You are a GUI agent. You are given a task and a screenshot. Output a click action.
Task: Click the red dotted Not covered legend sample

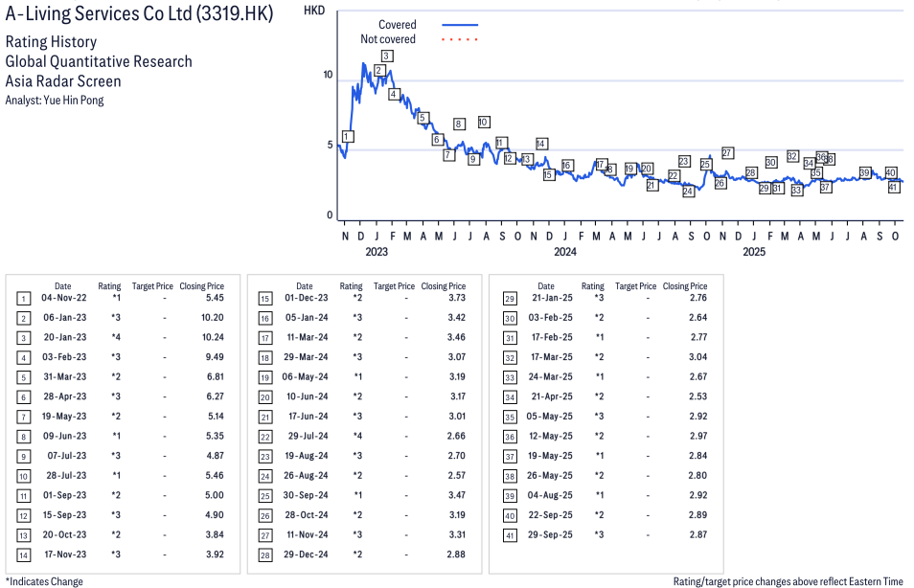460,39
